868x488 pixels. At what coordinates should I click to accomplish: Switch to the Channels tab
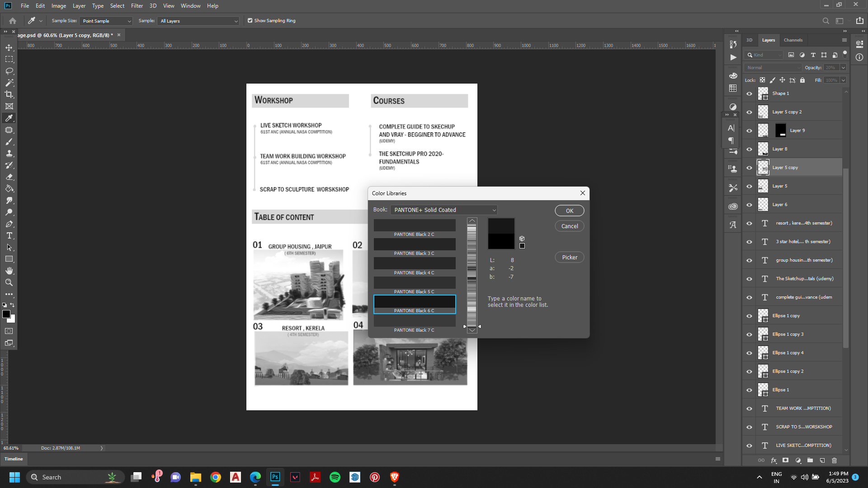click(793, 40)
